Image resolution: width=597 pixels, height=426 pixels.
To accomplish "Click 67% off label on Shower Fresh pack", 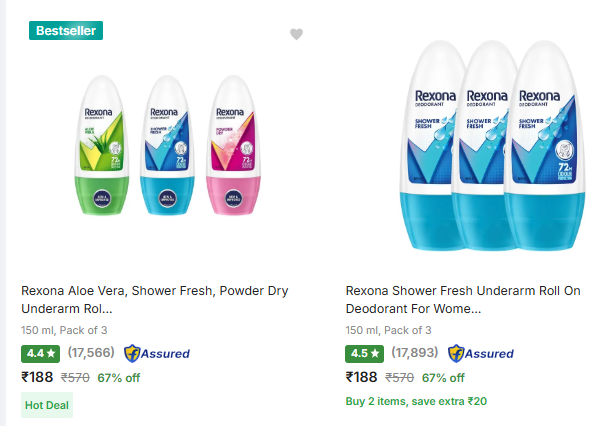I will coord(443,378).
